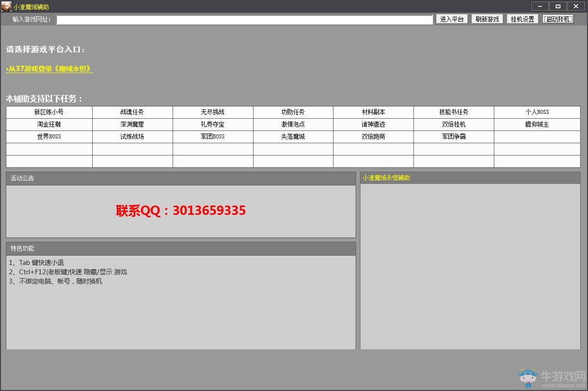Select the 无尽挑战 task cell

[213, 112]
